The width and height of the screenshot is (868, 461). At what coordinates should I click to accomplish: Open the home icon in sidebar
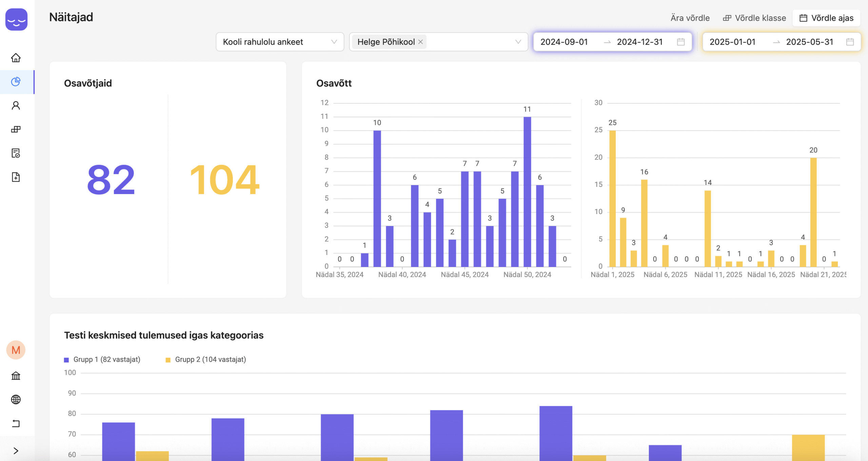16,58
